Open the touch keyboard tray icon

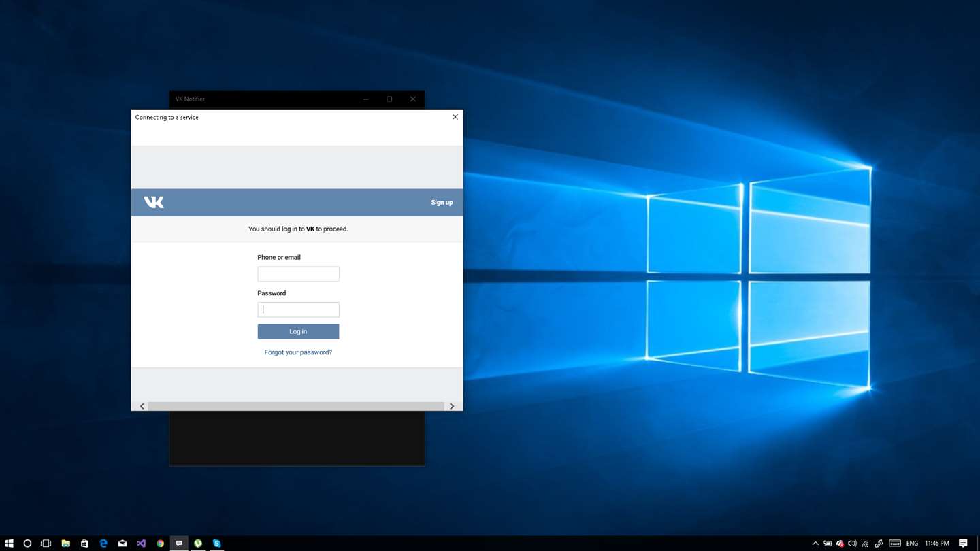[895, 544]
